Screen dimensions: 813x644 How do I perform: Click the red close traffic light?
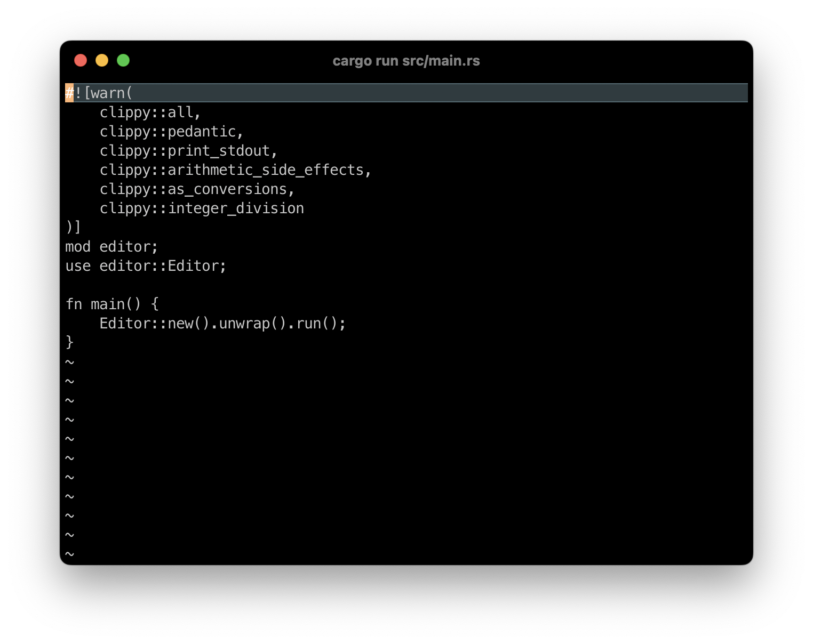point(81,60)
